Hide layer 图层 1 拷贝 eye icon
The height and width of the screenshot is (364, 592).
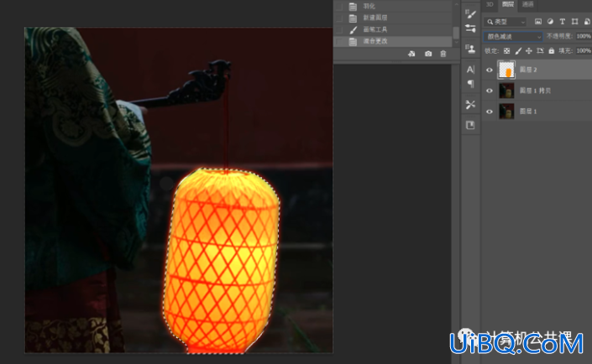pos(490,91)
